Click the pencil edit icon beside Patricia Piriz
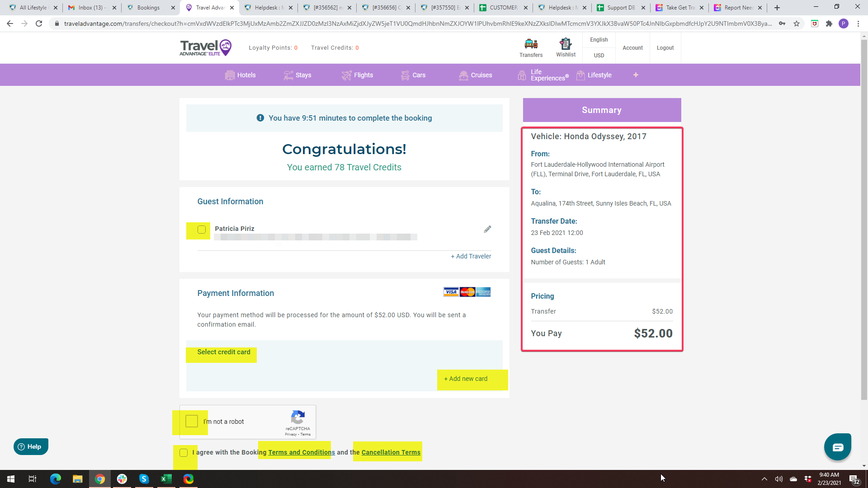The width and height of the screenshot is (868, 488). (487, 230)
